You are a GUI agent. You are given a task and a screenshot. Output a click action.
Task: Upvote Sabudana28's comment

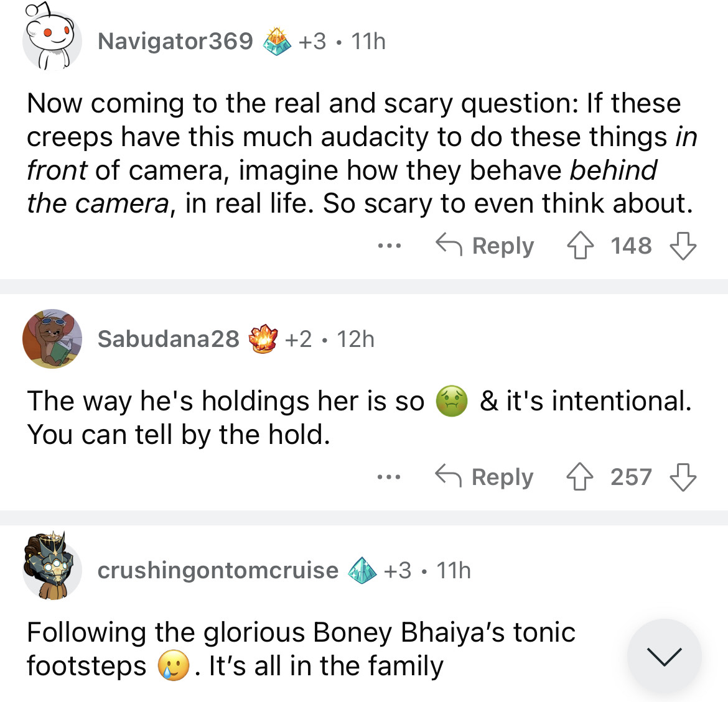pos(579,477)
